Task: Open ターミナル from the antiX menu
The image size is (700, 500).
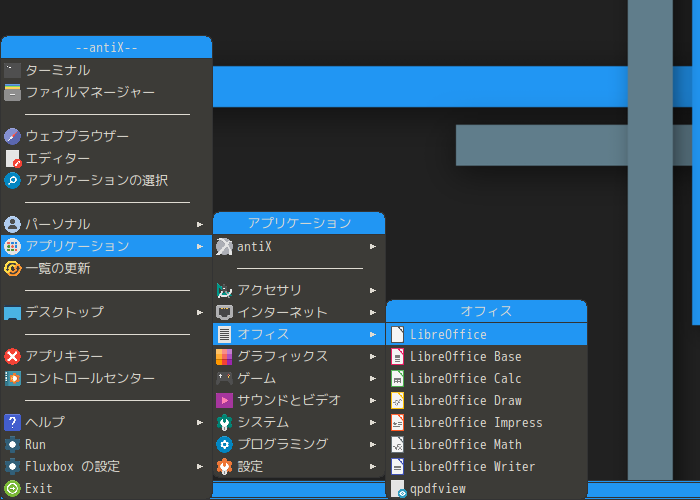Action: point(106,71)
